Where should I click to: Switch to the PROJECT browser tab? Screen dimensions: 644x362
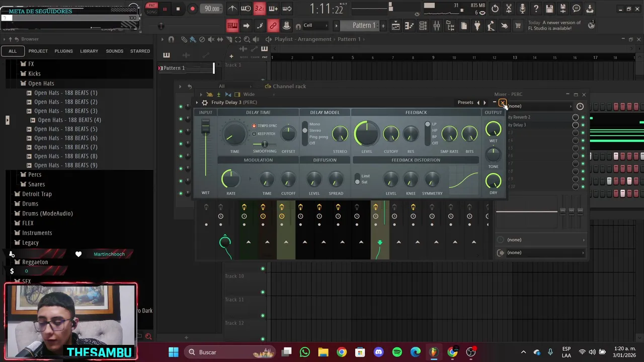pos(38,51)
